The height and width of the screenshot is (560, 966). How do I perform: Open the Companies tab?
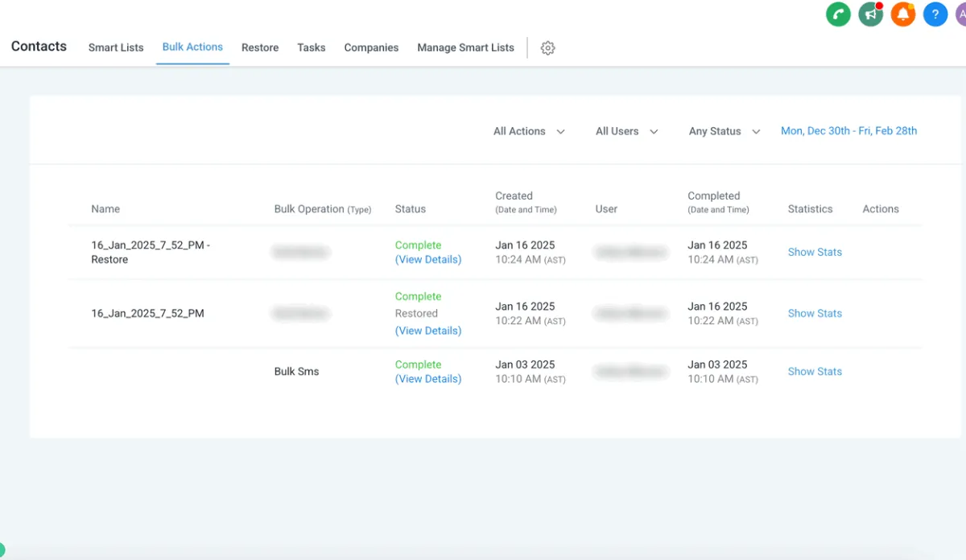[371, 47]
